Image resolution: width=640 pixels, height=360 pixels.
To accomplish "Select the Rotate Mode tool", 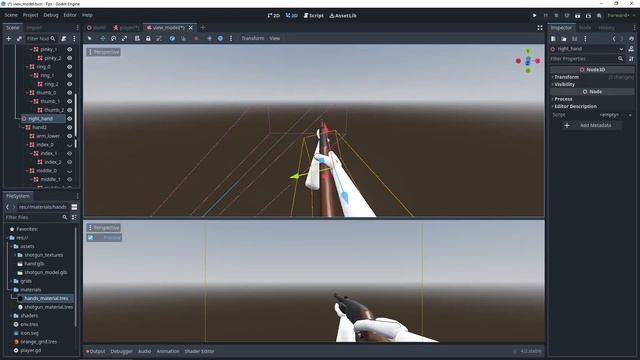I will click(x=113, y=38).
